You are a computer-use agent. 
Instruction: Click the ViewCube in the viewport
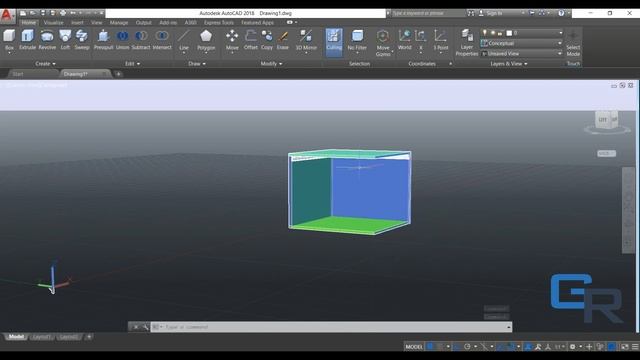607,120
